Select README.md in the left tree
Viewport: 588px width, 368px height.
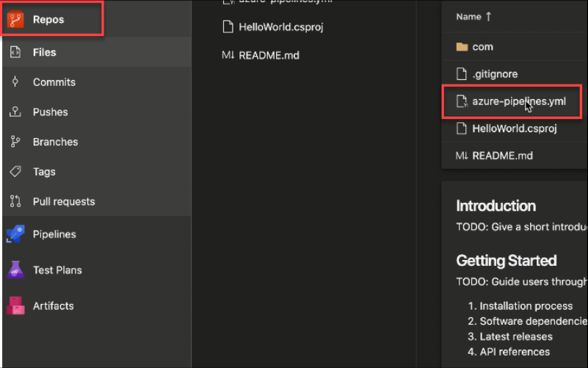coord(269,55)
